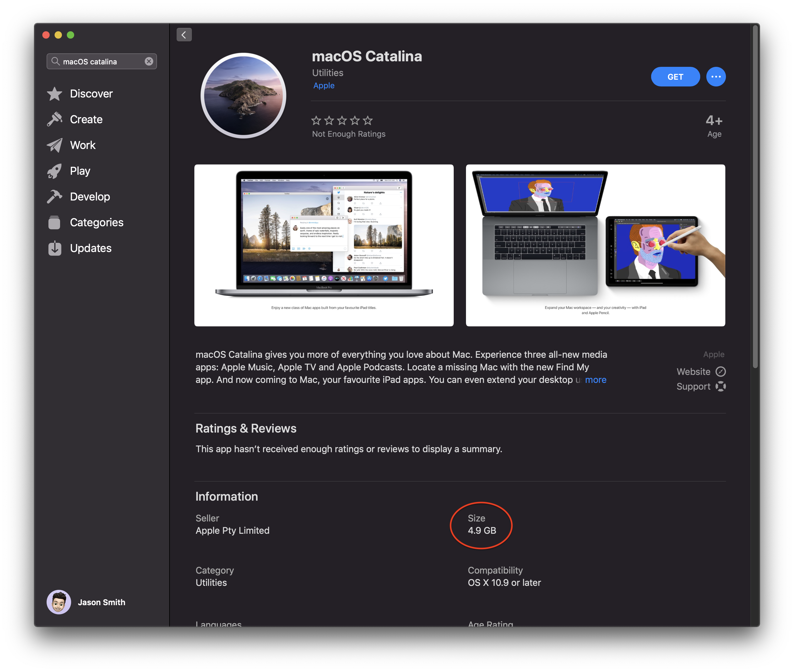Click the Ratings & Reviews heading
This screenshot has width=794, height=672.
click(246, 428)
